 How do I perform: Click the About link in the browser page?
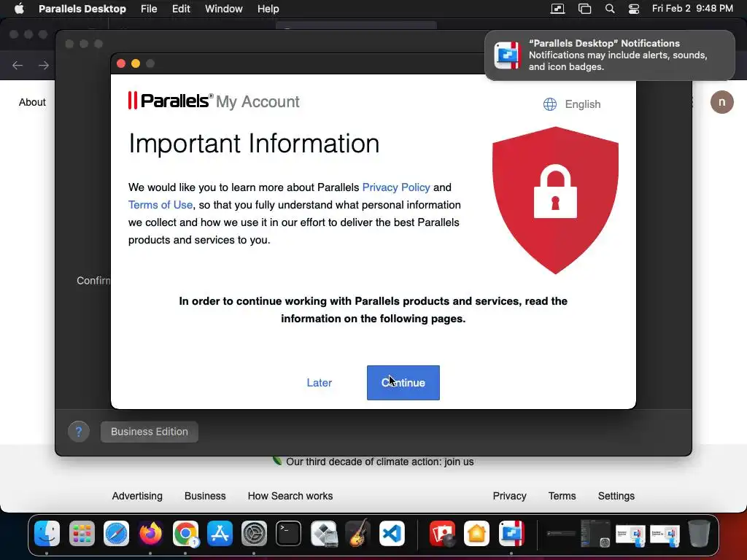pyautogui.click(x=32, y=102)
